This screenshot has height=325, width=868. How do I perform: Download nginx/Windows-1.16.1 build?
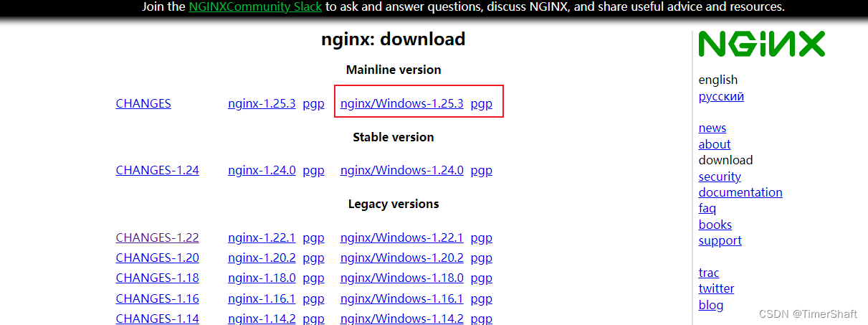[x=402, y=298]
